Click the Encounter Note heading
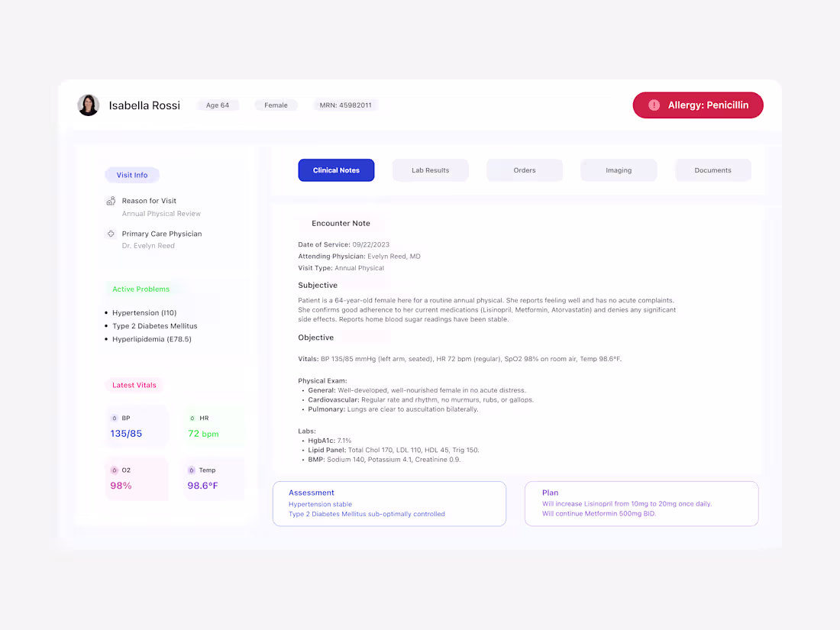Screen dimensions: 840x630 click(341, 223)
